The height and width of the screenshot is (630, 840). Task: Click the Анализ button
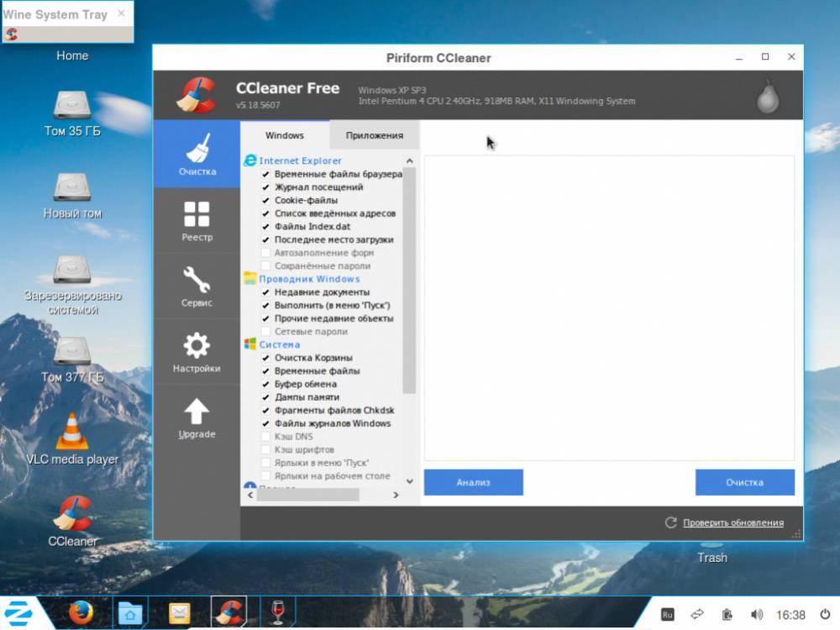[473, 482]
